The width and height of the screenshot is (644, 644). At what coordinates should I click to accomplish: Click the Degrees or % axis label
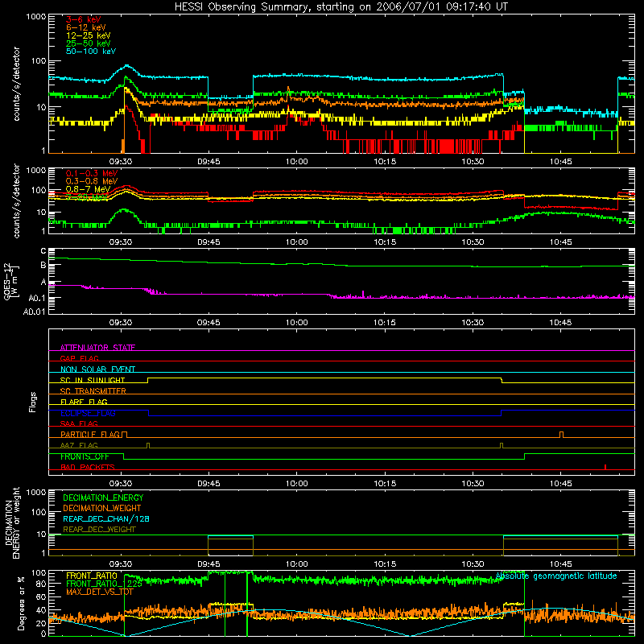pos(21,603)
